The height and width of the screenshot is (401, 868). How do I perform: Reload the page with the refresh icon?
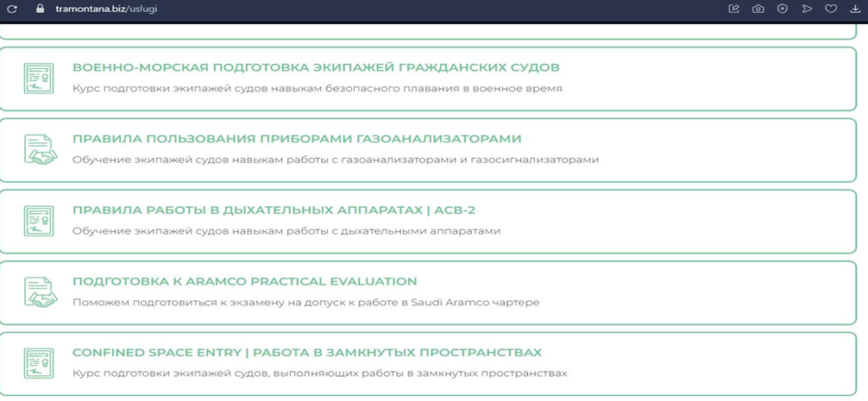pos(12,9)
